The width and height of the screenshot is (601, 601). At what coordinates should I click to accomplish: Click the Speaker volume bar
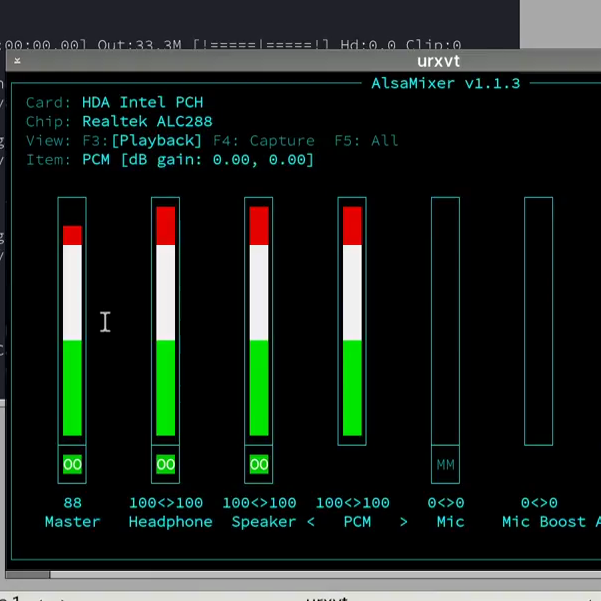[x=259, y=320]
